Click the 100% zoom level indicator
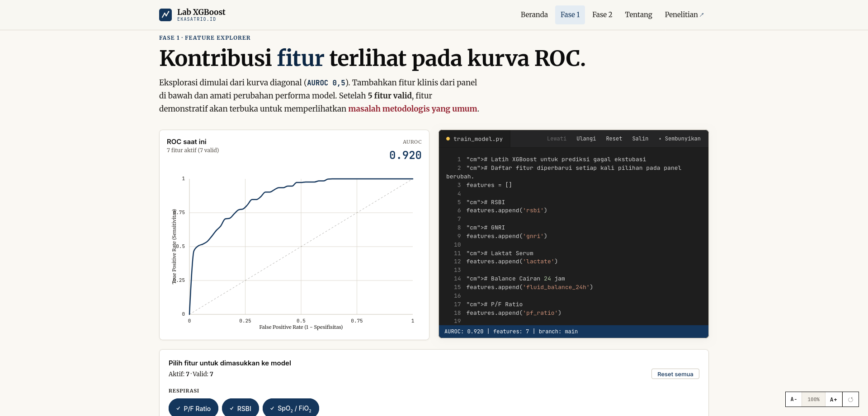This screenshot has width=868, height=416. (x=813, y=399)
